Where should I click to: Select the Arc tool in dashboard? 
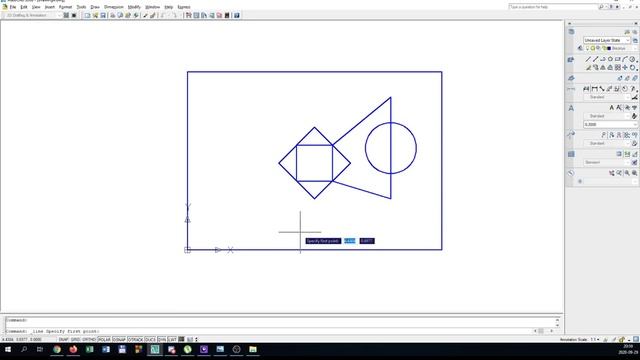[x=625, y=59]
